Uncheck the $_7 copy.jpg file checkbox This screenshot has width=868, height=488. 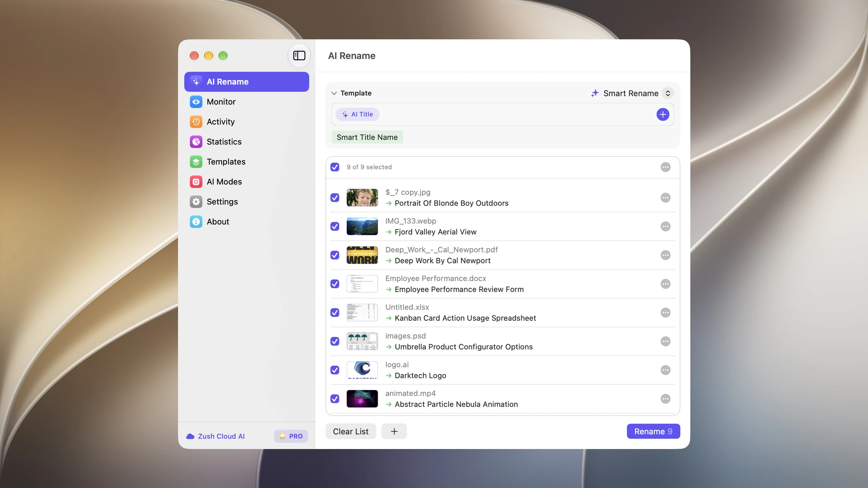[x=335, y=198]
